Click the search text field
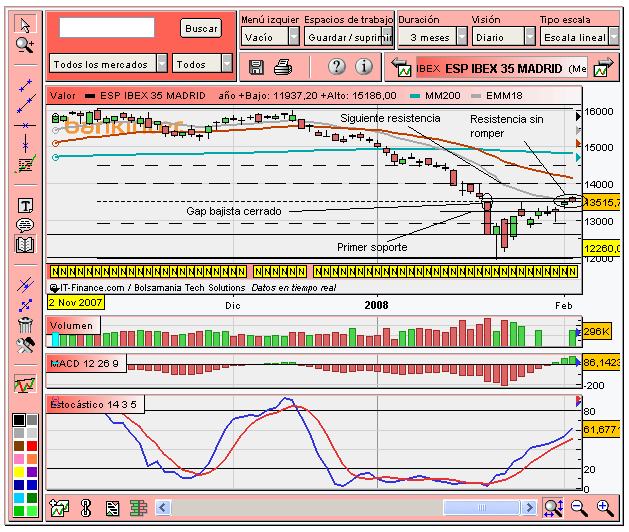629x532 pixels. coord(107,28)
